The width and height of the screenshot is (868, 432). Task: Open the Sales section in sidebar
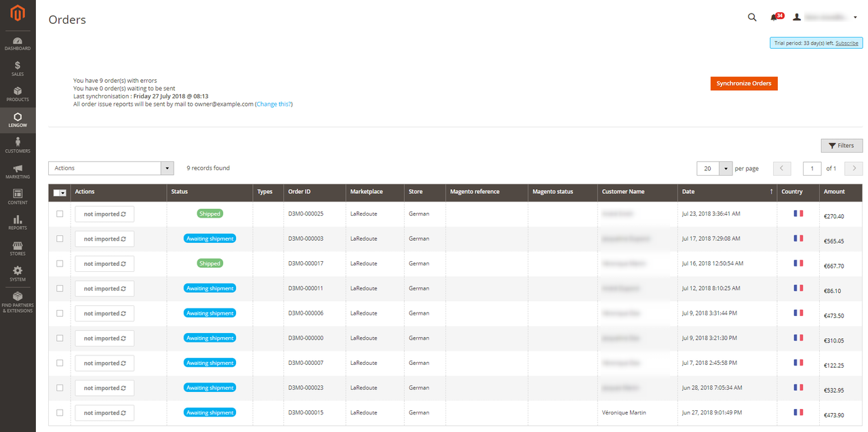click(x=18, y=68)
